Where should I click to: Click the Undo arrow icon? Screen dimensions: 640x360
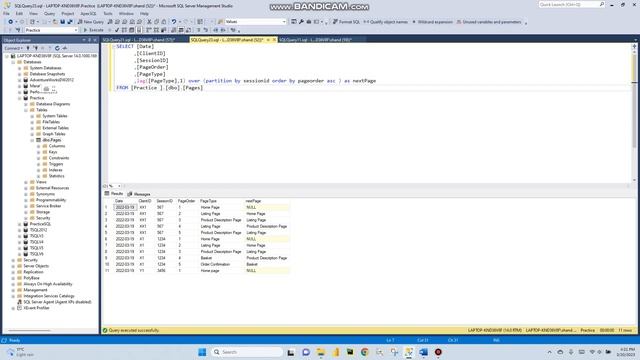174,22
